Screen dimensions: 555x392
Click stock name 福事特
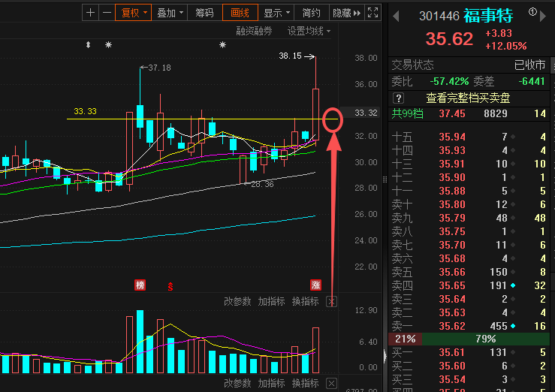coord(488,16)
